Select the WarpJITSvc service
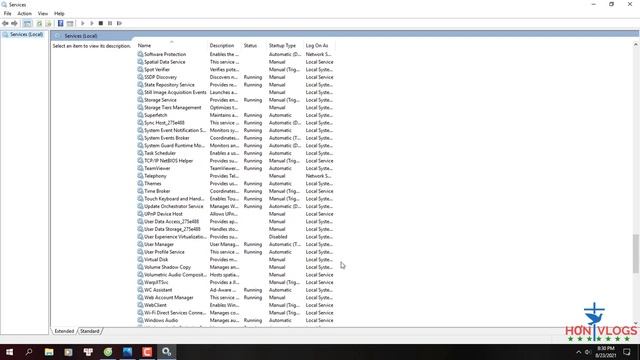The width and height of the screenshot is (640, 360). click(156, 282)
